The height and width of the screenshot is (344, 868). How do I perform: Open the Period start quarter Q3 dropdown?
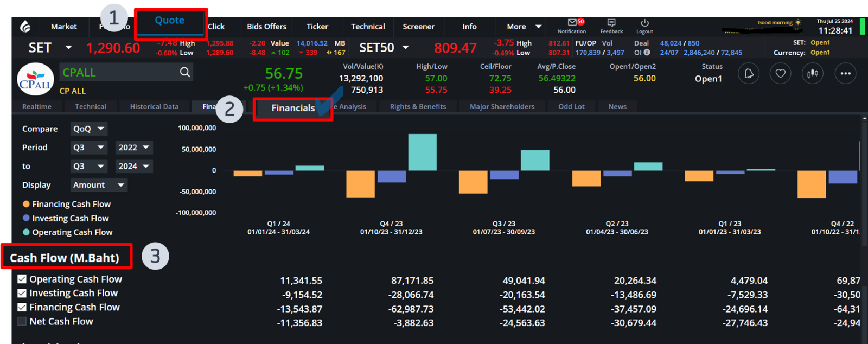tap(89, 148)
